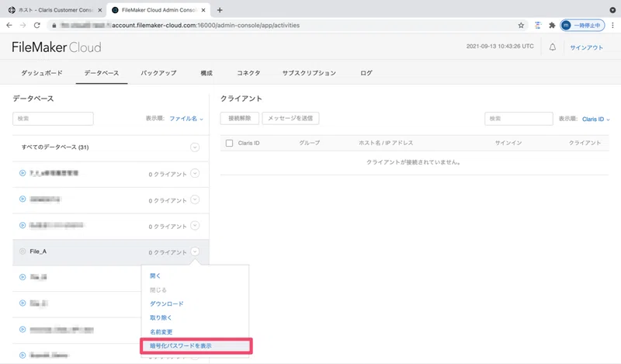Viewport: 621px width, 364px height.
Task: Click the notification bell icon
Action: (552, 47)
